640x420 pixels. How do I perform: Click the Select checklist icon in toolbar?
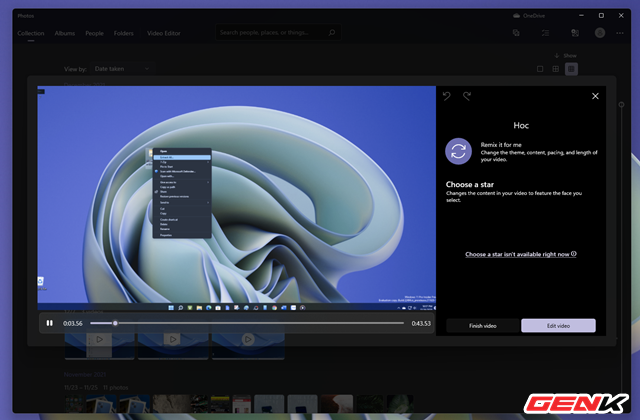point(545,33)
